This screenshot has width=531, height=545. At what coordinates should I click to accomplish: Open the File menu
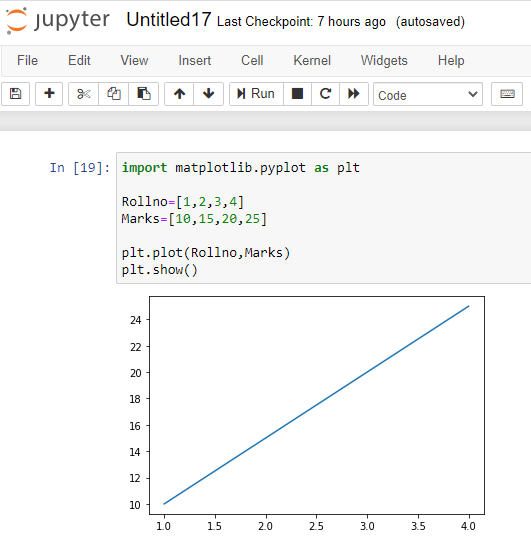(x=27, y=60)
